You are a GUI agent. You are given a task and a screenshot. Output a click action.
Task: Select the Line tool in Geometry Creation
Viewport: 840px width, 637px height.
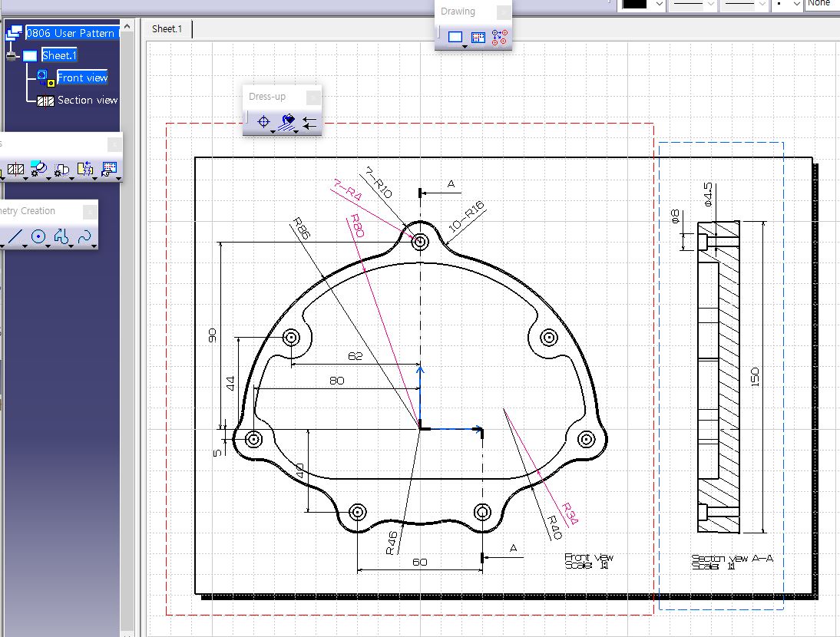(15, 236)
